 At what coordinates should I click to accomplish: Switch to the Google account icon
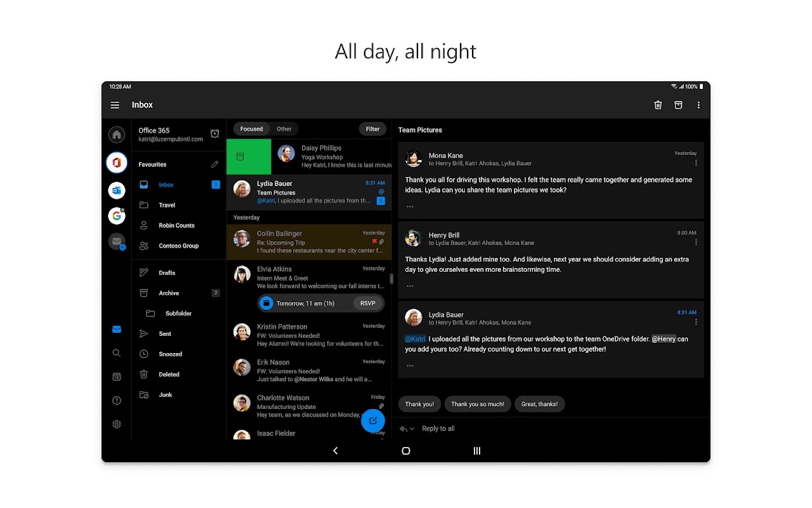click(x=117, y=216)
